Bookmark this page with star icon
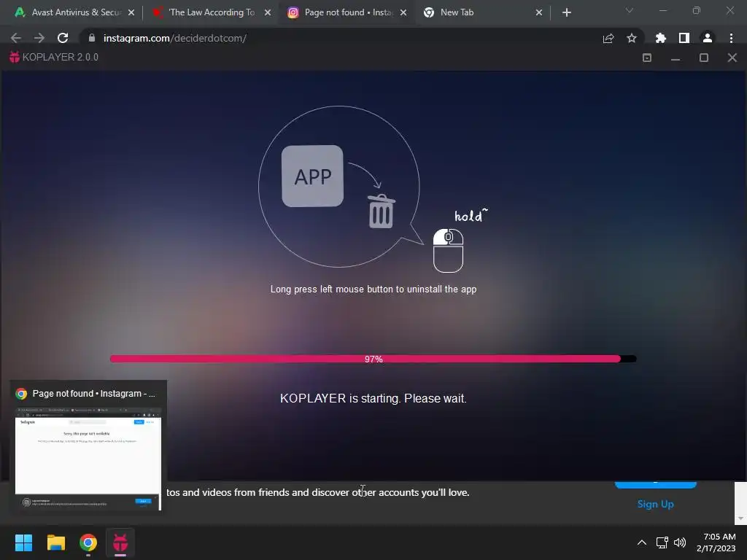The width and height of the screenshot is (747, 560). pos(632,38)
